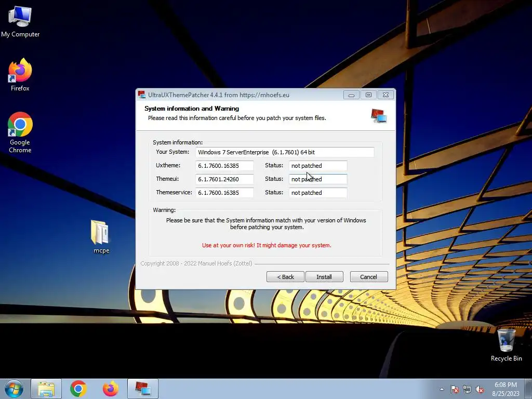Click the Themeservice version field

coord(224,193)
